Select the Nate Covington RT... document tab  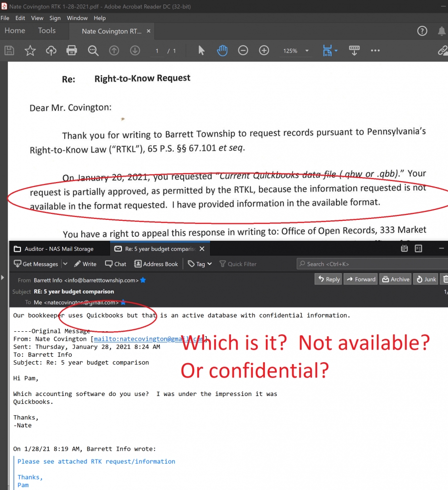click(112, 31)
